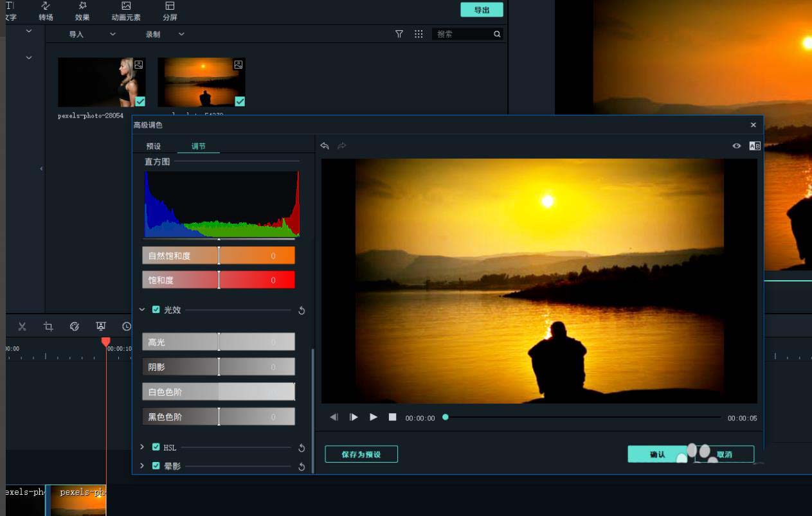Select the scissors split tool
Screen dimensions: 812x516
pyautogui.click(x=22, y=326)
